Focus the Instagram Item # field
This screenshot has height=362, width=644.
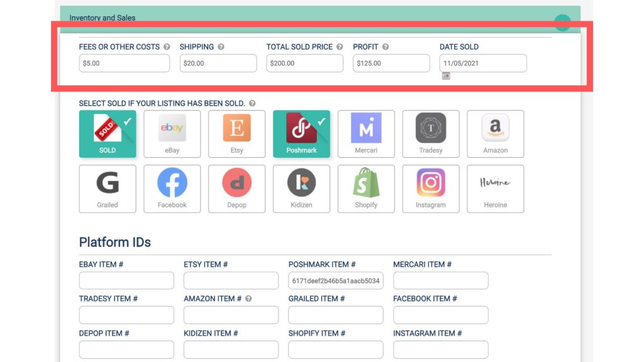click(441, 349)
